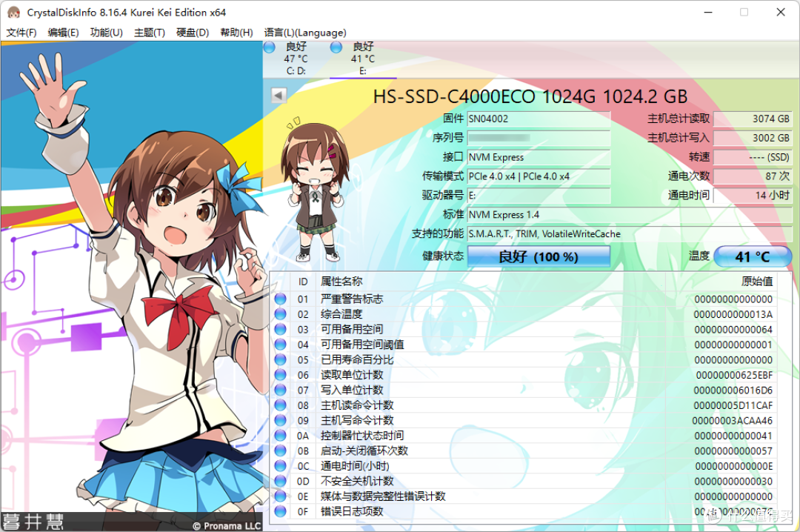
Task: Click the previous disk arrow button
Action: point(279,95)
